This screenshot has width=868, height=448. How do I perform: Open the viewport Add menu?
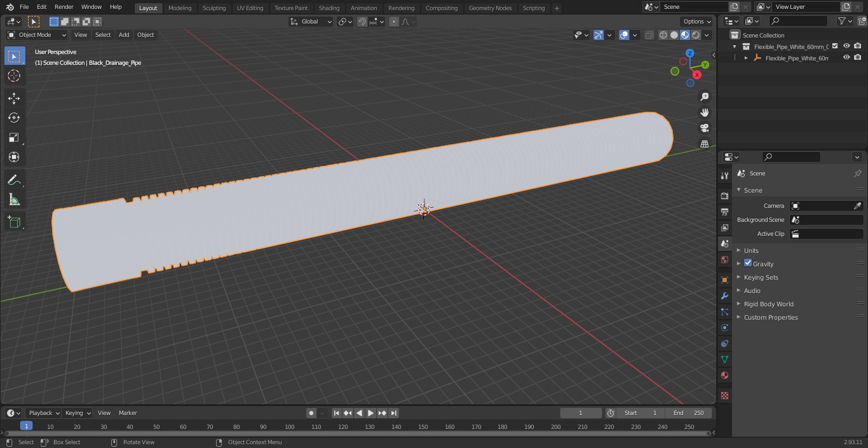[124, 35]
